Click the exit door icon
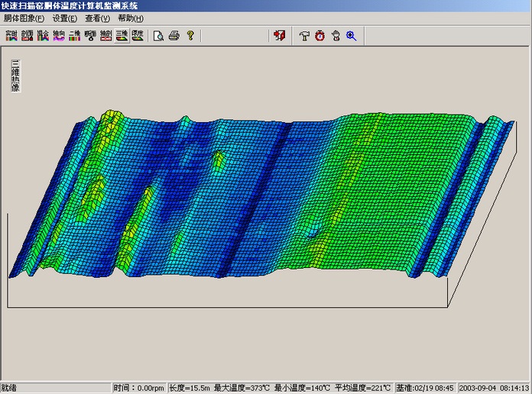 pos(280,35)
